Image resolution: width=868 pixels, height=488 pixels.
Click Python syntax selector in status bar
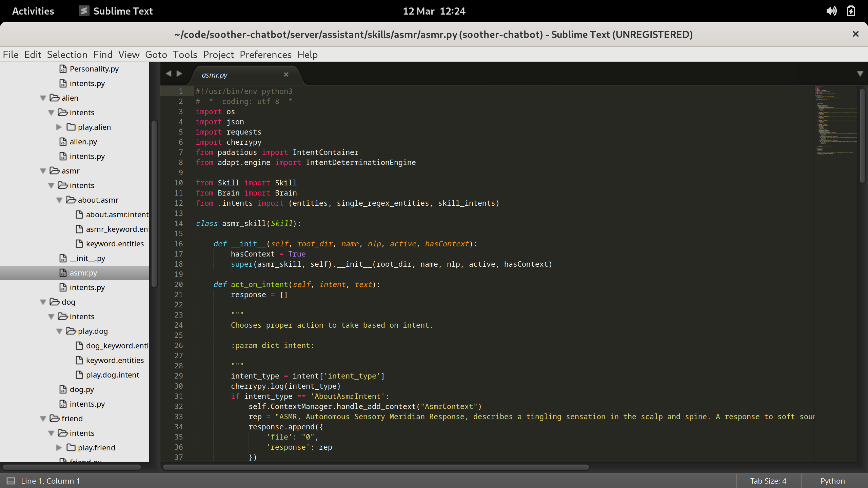832,481
